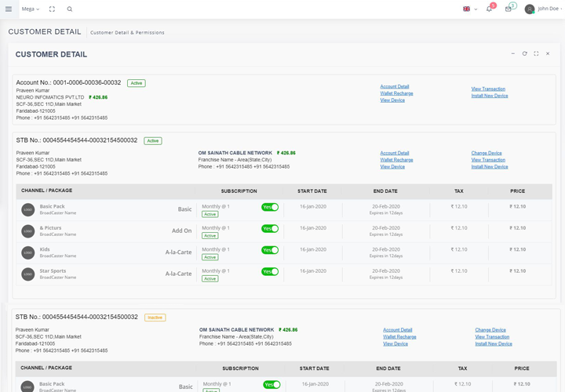Minimize the Customer Detail panel
Image resolution: width=565 pixels, height=392 pixels.
pos(513,54)
